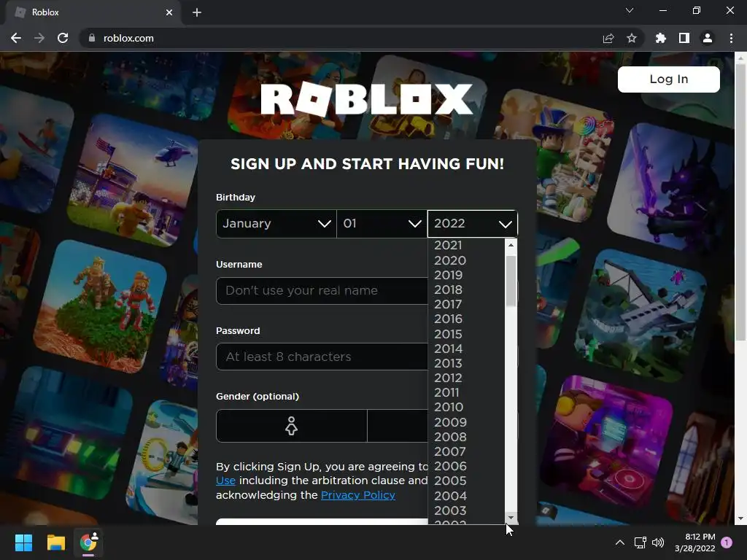Image resolution: width=747 pixels, height=560 pixels.
Task: Pick 2014 in the year list
Action: click(466, 349)
